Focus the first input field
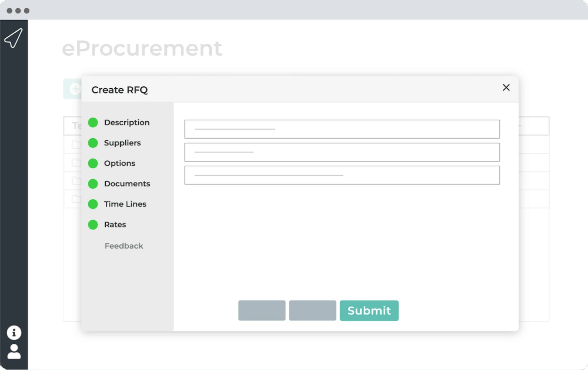Screen dimensions: 588x370 (x=342, y=129)
